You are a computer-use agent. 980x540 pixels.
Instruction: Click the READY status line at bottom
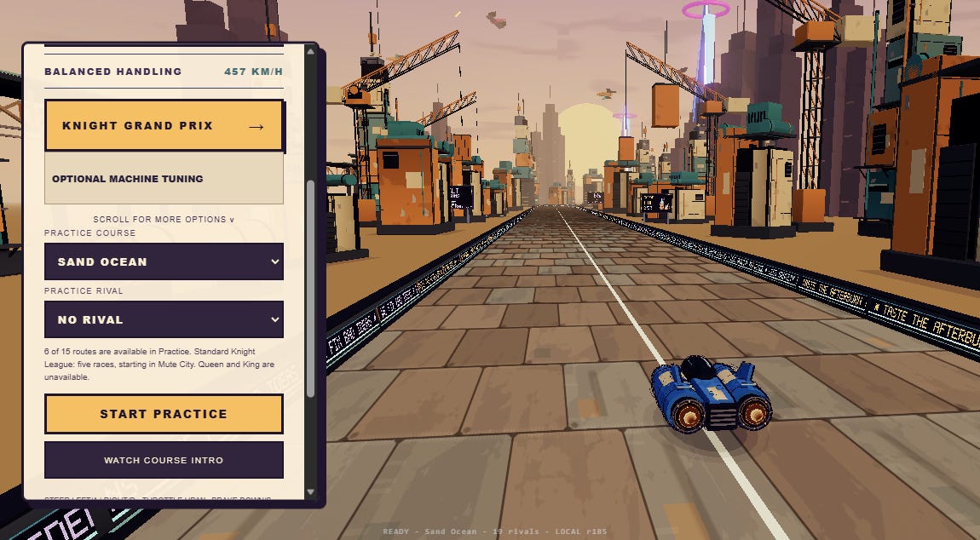coord(494,531)
